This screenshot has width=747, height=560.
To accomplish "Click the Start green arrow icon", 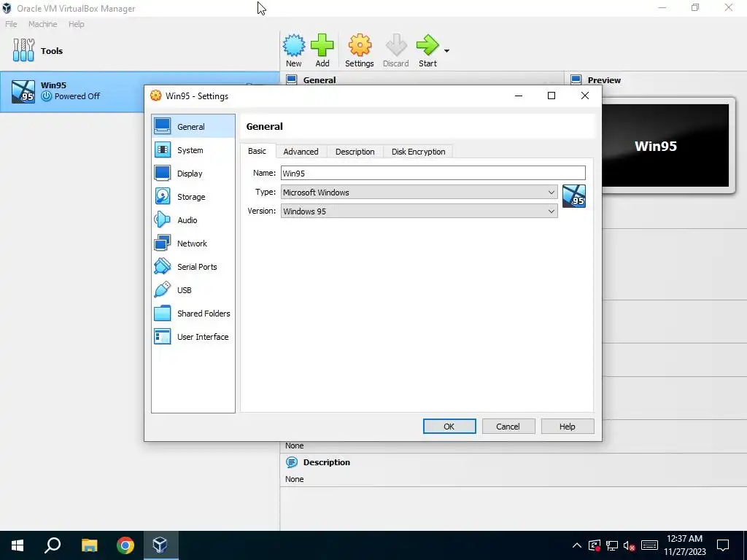I will coord(427,45).
